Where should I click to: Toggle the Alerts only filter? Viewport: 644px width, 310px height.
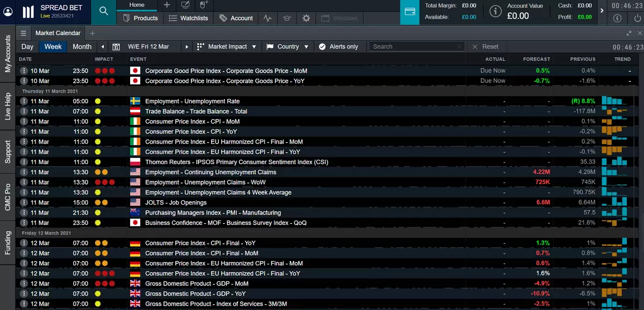click(338, 47)
